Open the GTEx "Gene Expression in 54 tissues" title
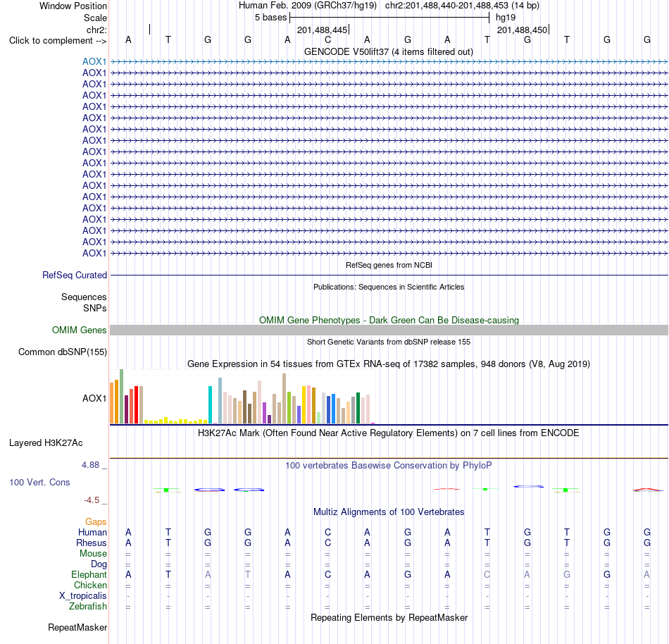Screen dimensions: 669x644 tap(389, 364)
